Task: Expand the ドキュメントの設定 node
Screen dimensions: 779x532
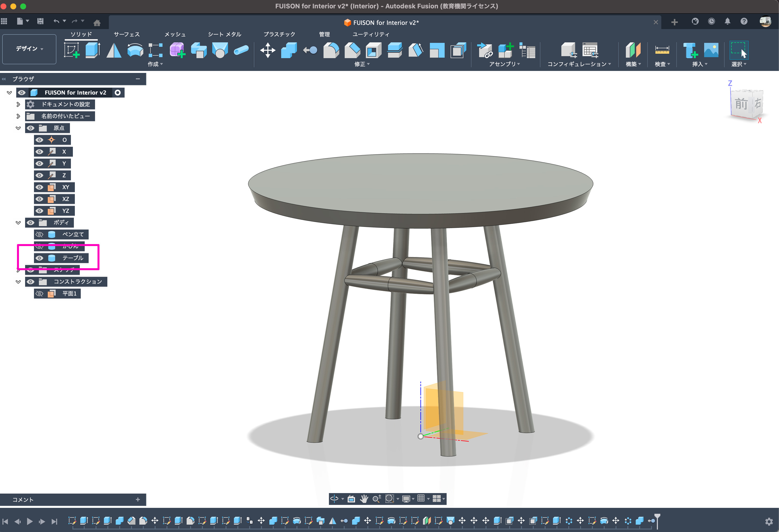Action: pyautogui.click(x=18, y=104)
